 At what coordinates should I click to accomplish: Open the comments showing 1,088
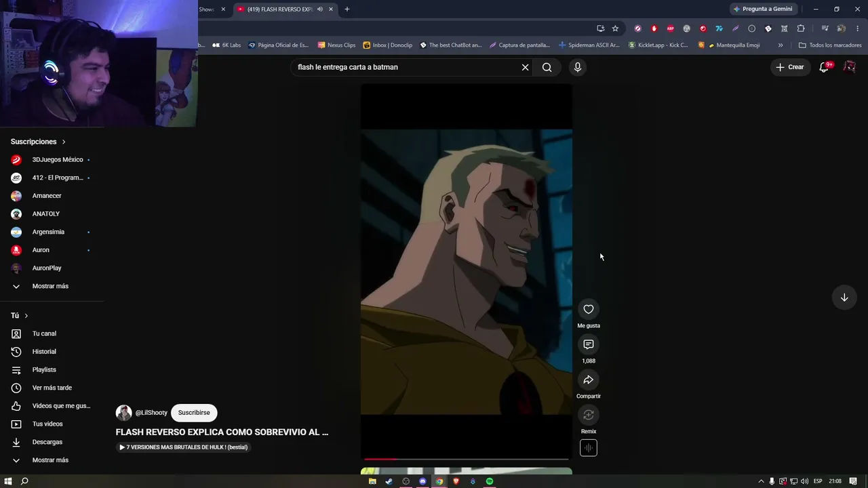point(589,345)
